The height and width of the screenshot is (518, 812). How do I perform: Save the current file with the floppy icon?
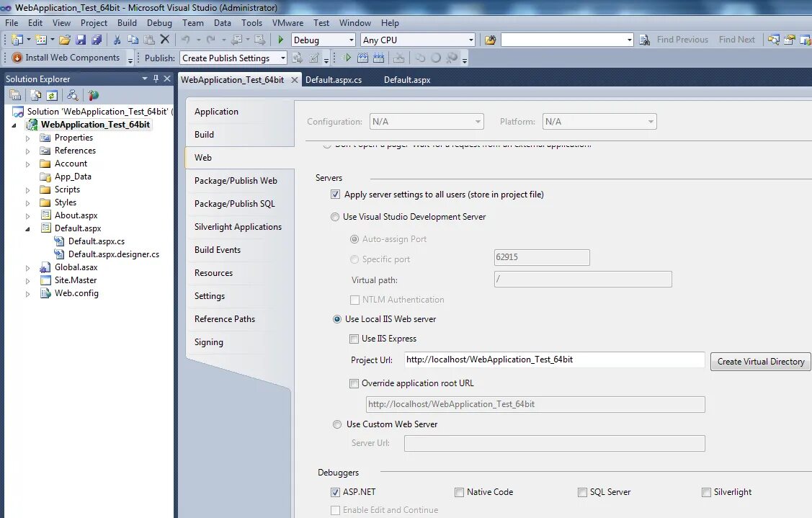click(81, 40)
